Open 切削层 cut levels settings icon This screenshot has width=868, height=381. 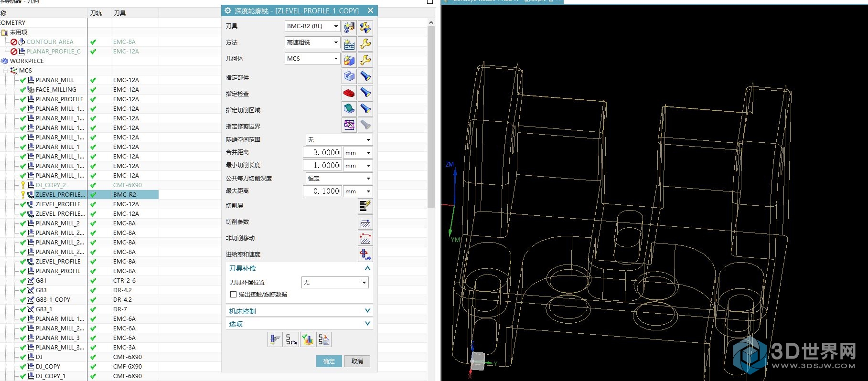click(365, 206)
